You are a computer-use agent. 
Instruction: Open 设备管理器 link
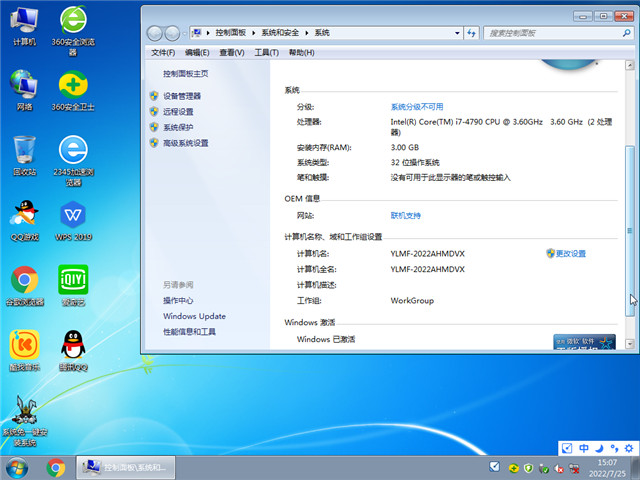pos(182,96)
